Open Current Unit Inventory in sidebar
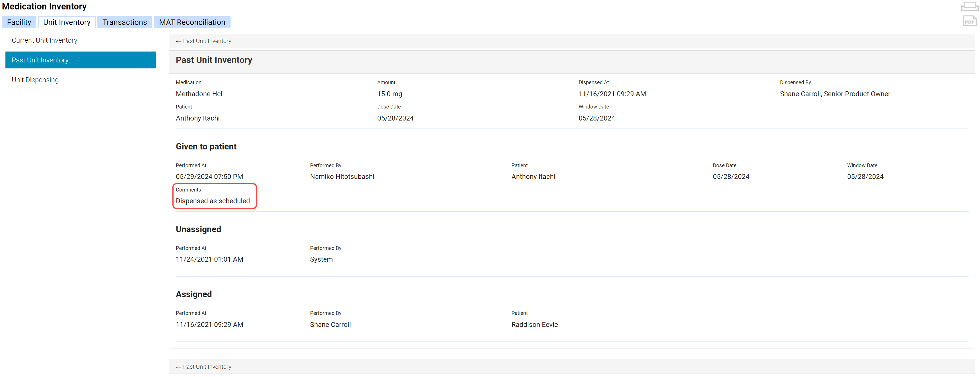980x377 pixels. coord(44,40)
